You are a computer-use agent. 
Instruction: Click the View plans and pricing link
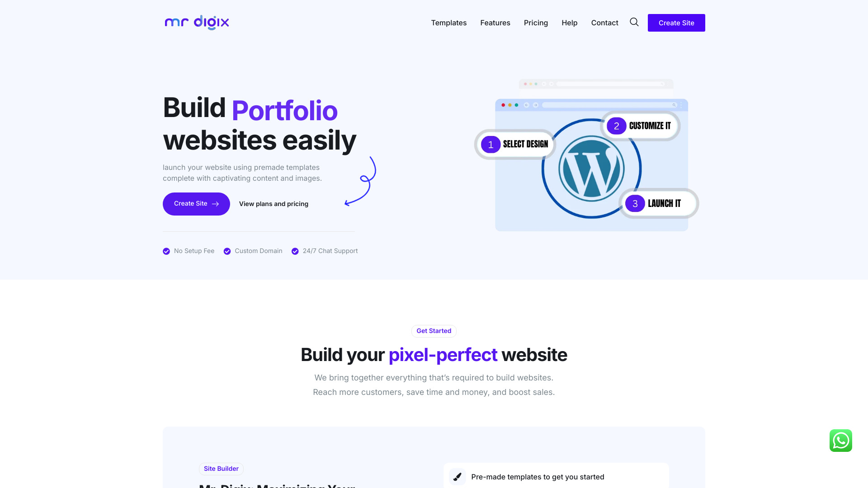274,203
